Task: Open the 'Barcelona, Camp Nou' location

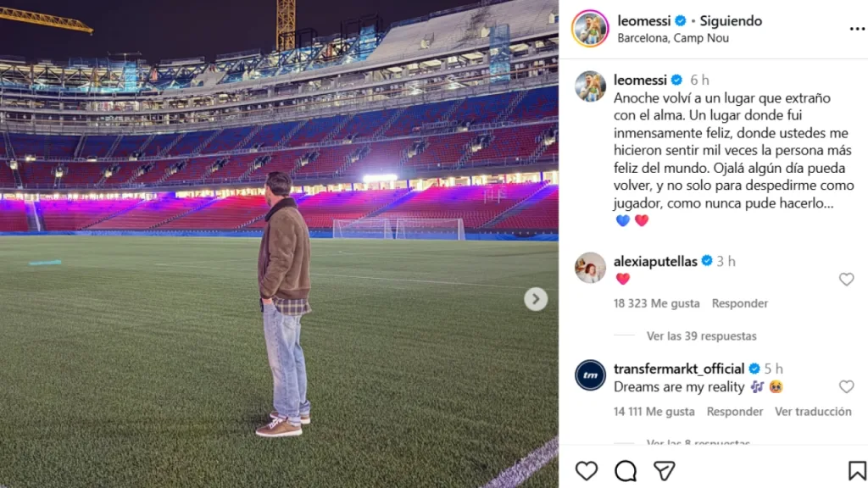Action: [673, 38]
